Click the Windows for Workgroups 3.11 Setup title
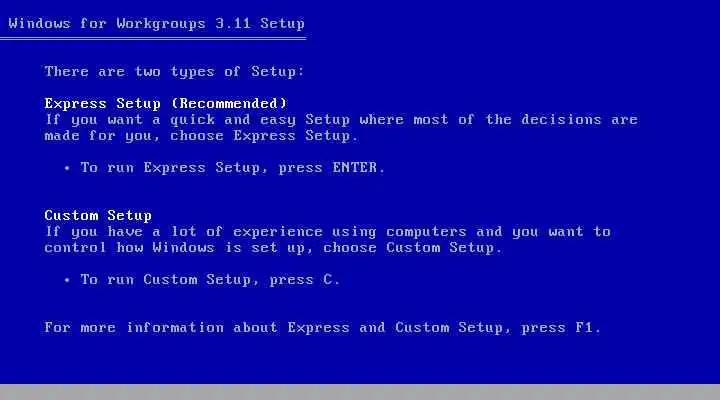Viewport: 720px width, 400px height. pyautogui.click(x=157, y=23)
